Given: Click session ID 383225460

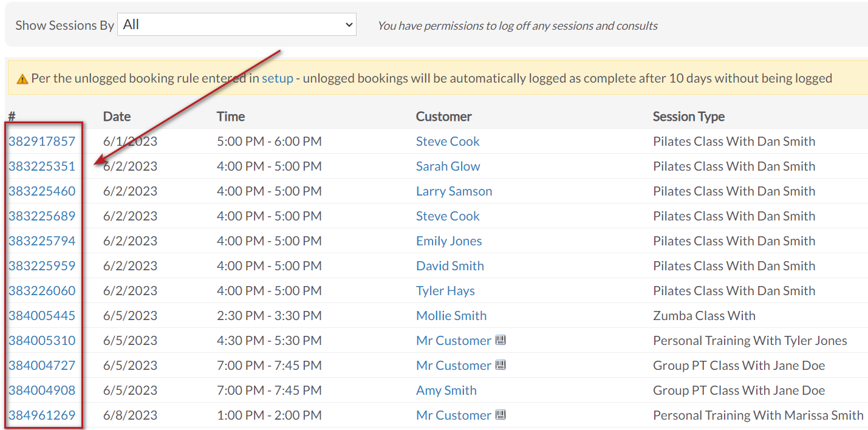Looking at the screenshot, I should coord(42,191).
